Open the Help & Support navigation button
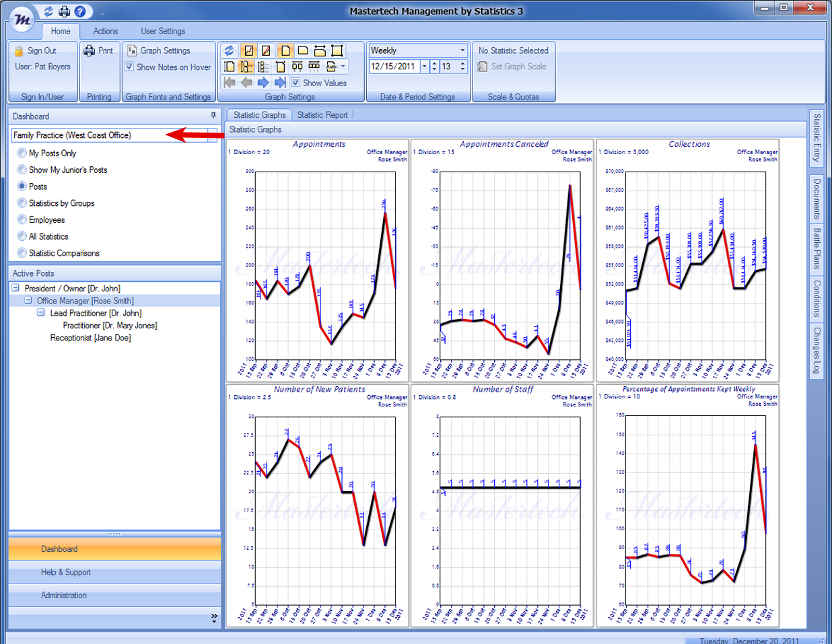 tap(114, 572)
